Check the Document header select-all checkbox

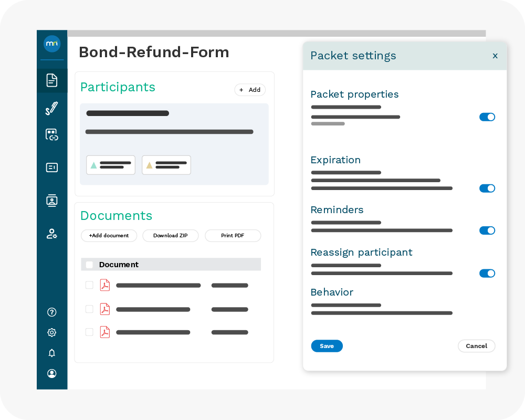coord(89,265)
